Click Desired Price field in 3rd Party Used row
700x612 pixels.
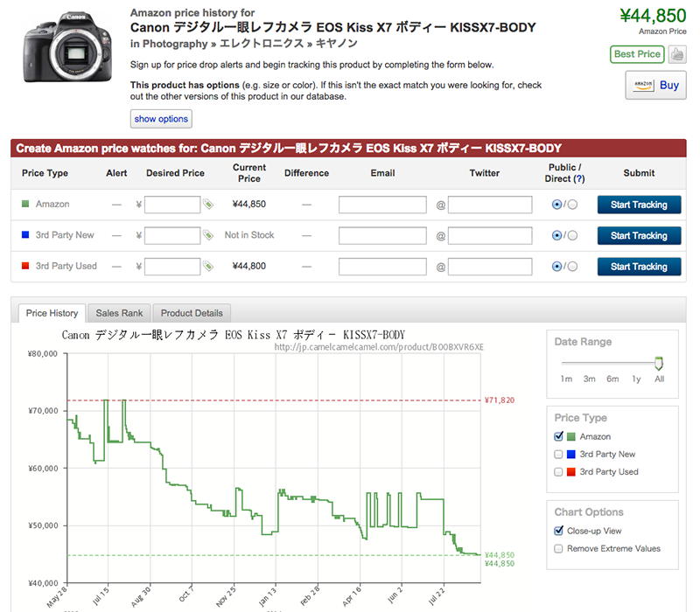[x=172, y=267]
